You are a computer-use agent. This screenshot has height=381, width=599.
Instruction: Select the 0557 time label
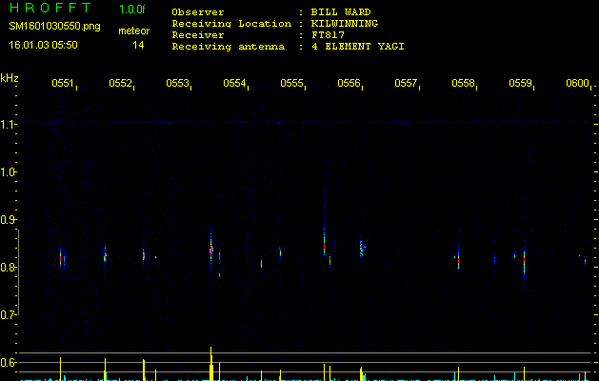point(406,83)
